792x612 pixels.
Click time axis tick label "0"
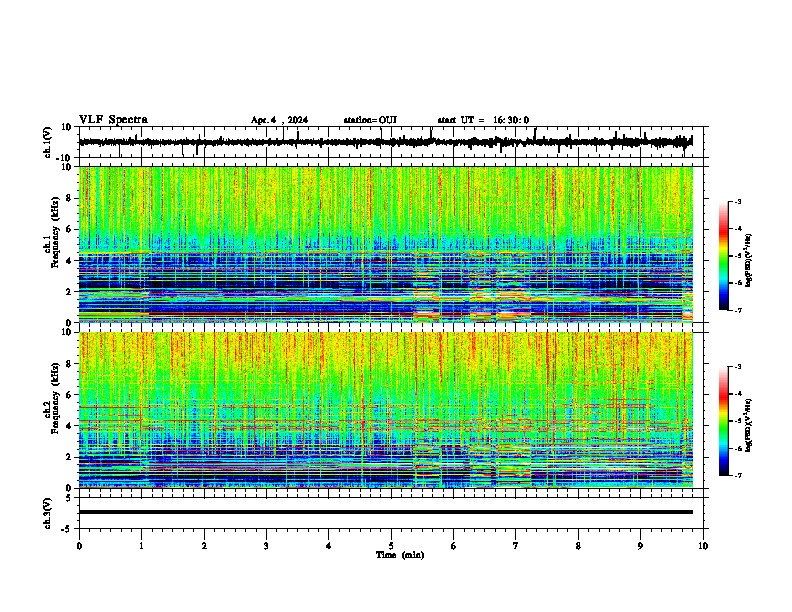pyautogui.click(x=79, y=546)
